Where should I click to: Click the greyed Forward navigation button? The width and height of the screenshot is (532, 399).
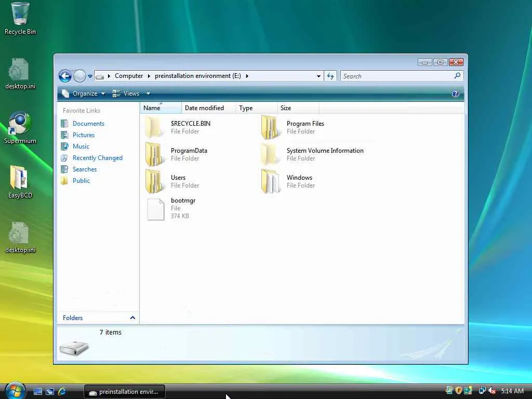[79, 76]
